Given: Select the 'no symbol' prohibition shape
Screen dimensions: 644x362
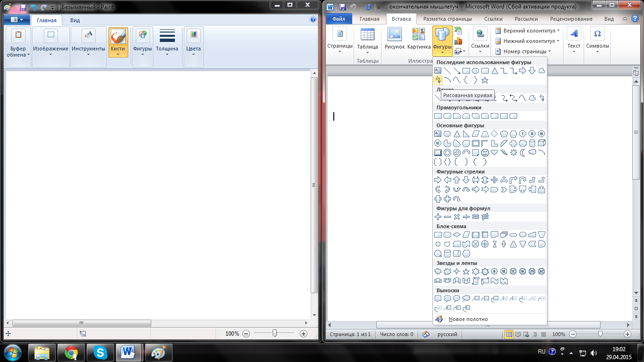Looking at the screenshot, I should 457,153.
